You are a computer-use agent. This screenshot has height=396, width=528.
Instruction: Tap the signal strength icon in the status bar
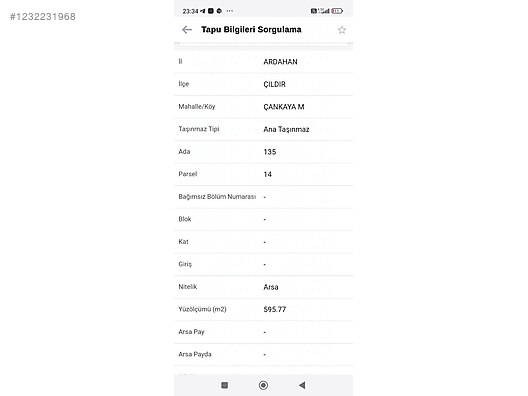[325, 11]
